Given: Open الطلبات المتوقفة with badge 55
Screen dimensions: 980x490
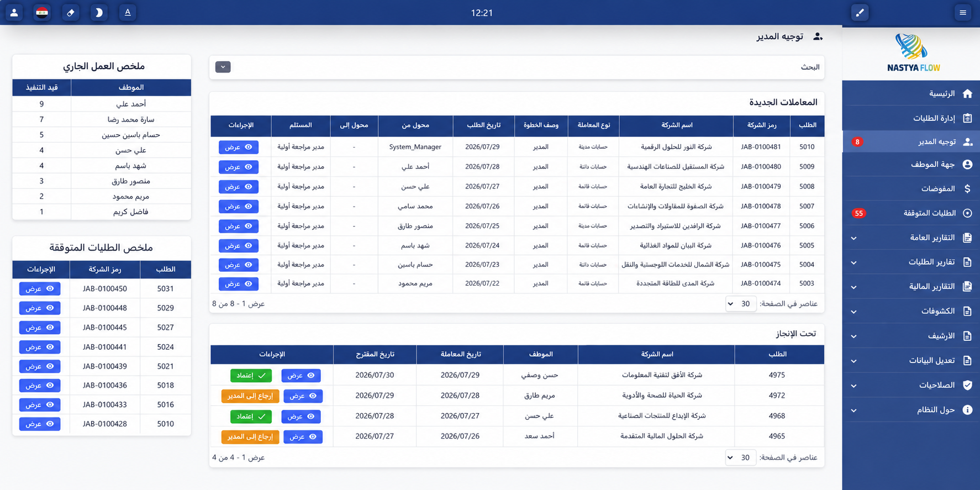Looking at the screenshot, I should click(911, 213).
